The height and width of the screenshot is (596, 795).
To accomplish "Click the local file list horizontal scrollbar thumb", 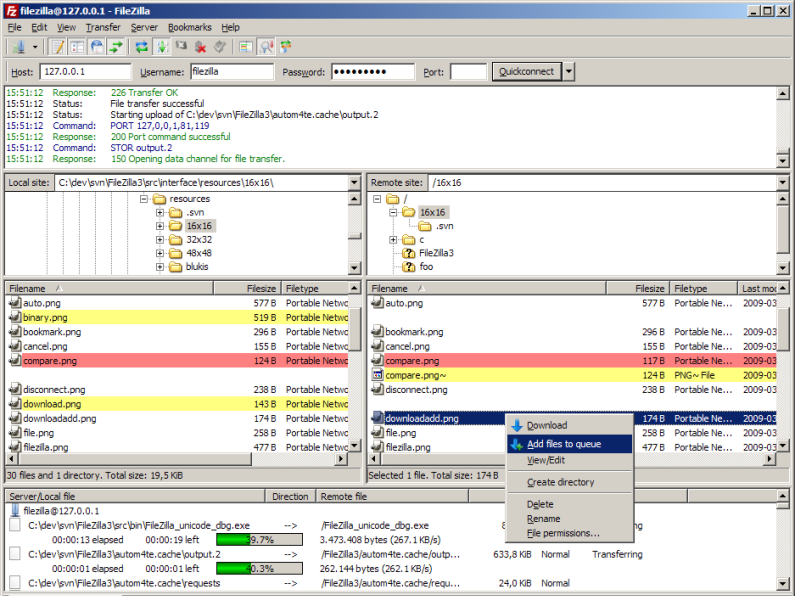I will point(135,459).
